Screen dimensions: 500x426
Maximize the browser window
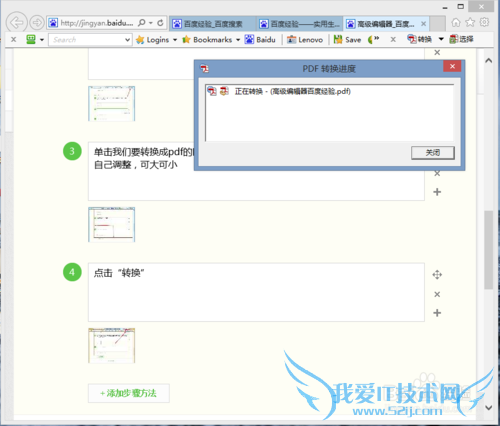[461, 7]
